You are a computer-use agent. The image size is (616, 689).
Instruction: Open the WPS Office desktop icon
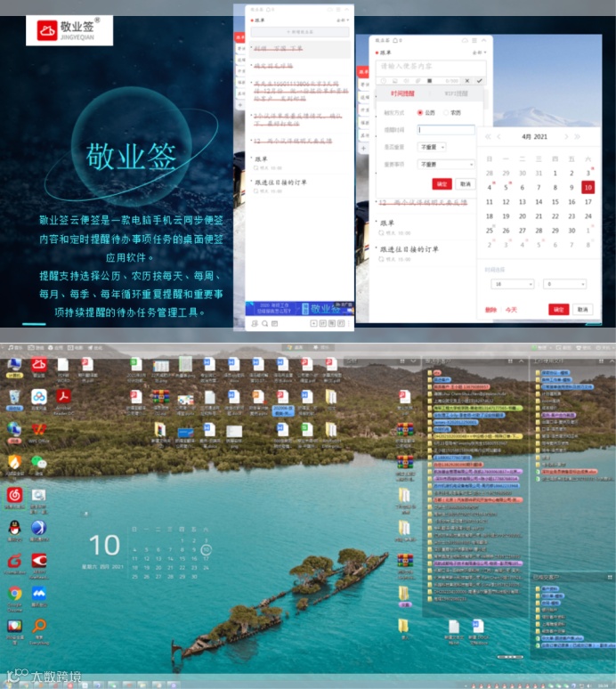[x=38, y=429]
